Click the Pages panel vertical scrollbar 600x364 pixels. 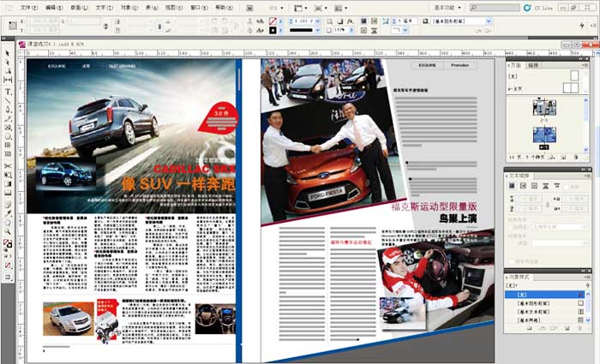coord(585,124)
